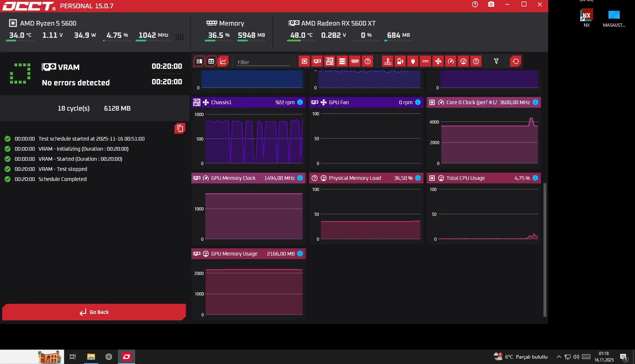Image resolution: width=635 pixels, height=364 pixels.
Task: Show hidden system tray icons
Action: coord(559,357)
